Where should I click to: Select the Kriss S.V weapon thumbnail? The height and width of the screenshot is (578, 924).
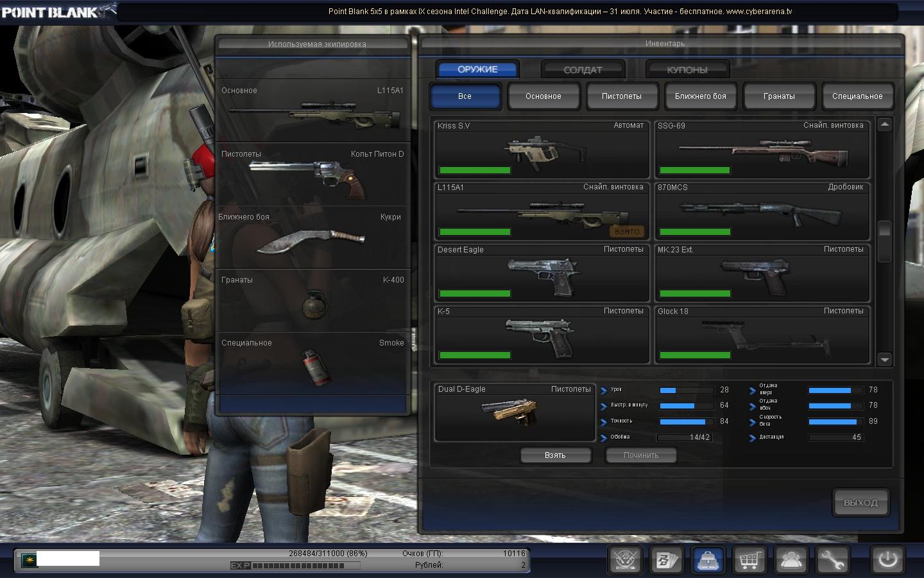pos(542,150)
